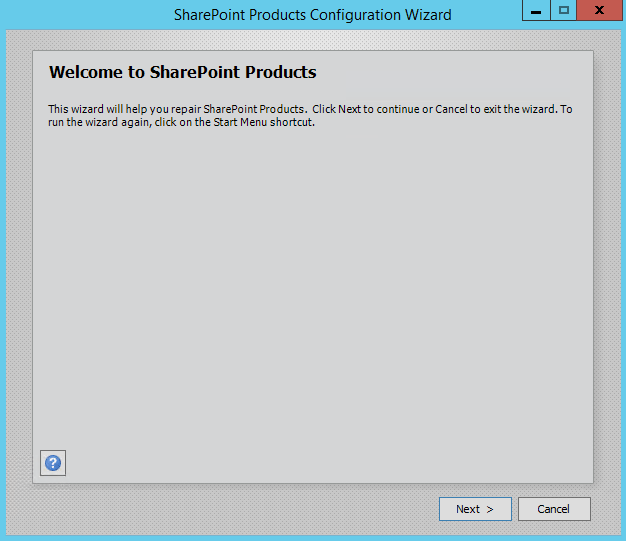Click the wizard description paragraph text

(310, 115)
